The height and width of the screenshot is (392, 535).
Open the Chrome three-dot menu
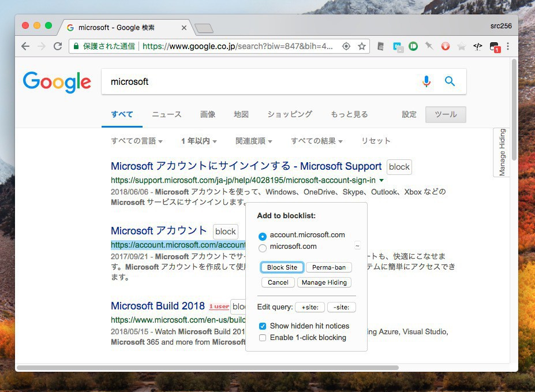[508, 46]
